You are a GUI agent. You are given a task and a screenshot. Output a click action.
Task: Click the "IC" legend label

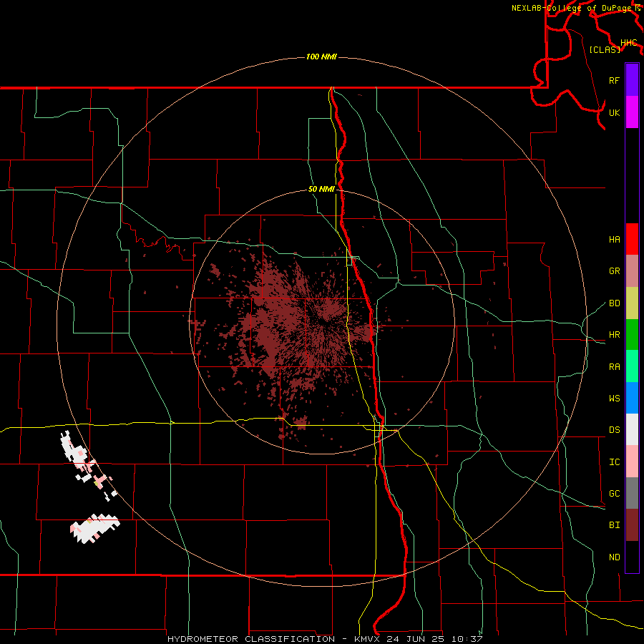[x=614, y=462]
